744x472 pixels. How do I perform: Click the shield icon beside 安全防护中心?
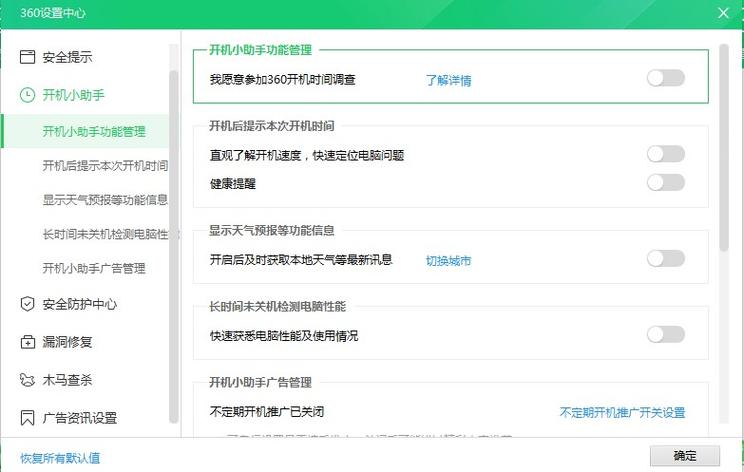(28, 304)
